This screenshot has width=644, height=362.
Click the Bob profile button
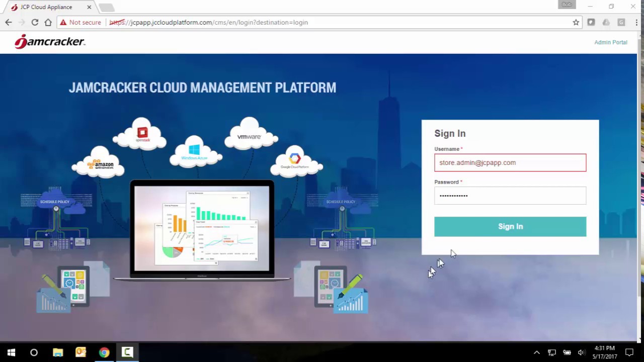point(567,5)
